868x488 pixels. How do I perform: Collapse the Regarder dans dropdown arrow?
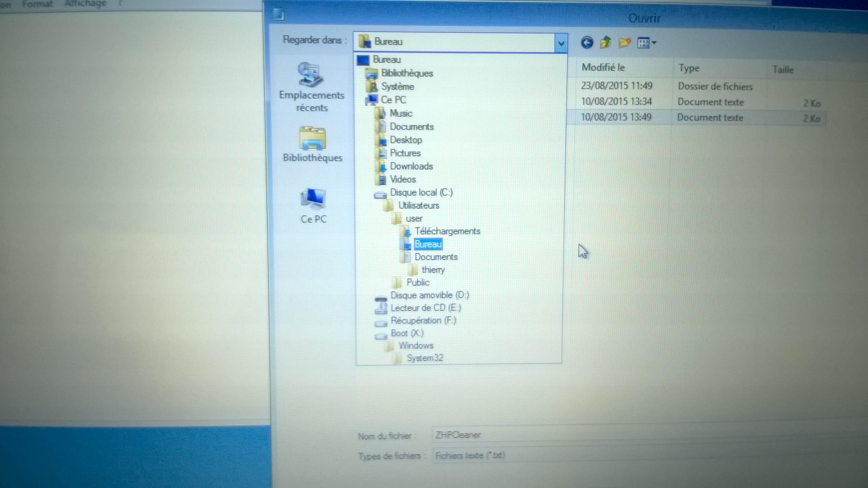point(561,43)
